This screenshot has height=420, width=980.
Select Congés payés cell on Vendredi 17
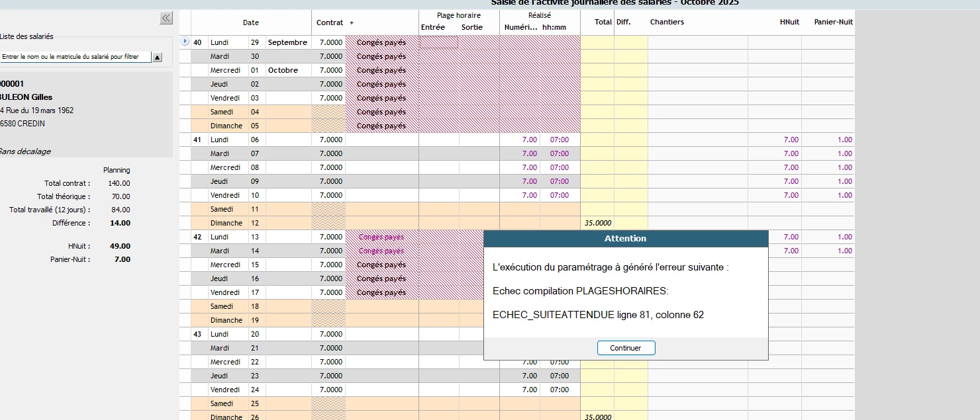point(381,292)
